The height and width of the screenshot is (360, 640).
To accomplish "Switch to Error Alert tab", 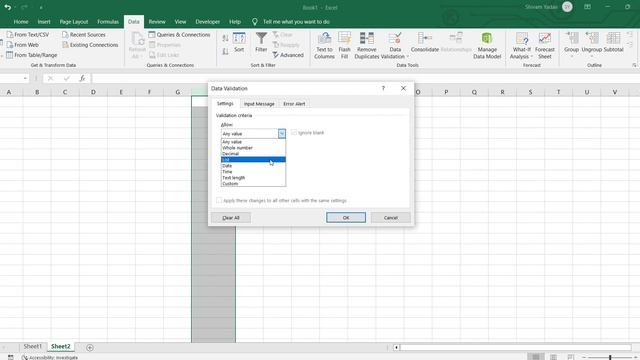I will pos(294,104).
